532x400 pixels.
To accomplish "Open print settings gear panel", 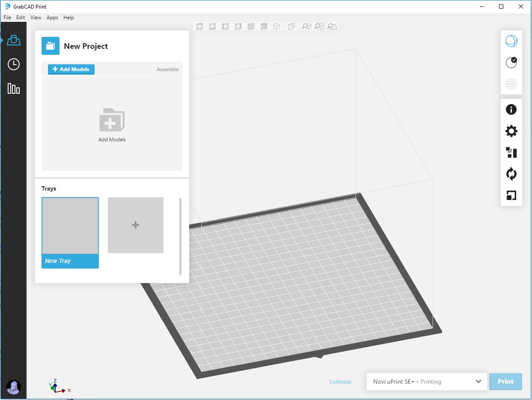I will click(x=511, y=131).
